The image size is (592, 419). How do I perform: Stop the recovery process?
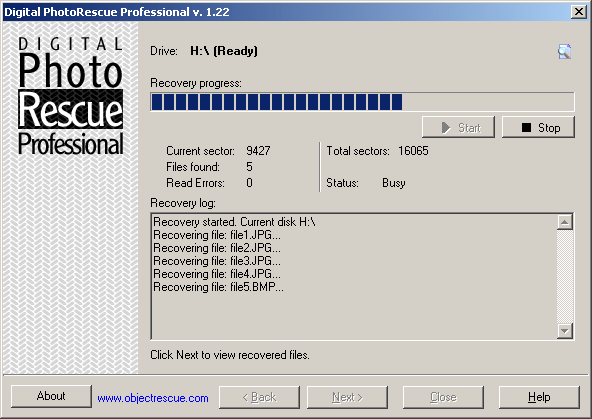538,127
